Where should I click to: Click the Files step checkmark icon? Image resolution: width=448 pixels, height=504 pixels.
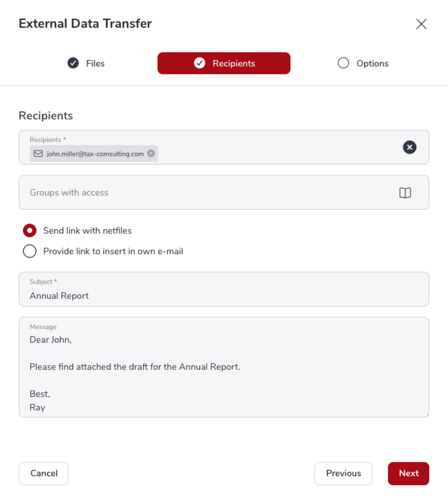(73, 63)
